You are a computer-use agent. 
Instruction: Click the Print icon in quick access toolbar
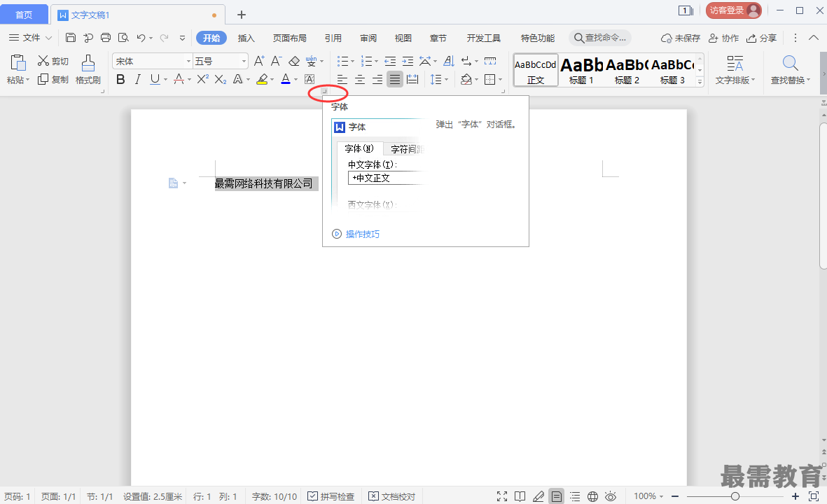click(x=106, y=37)
